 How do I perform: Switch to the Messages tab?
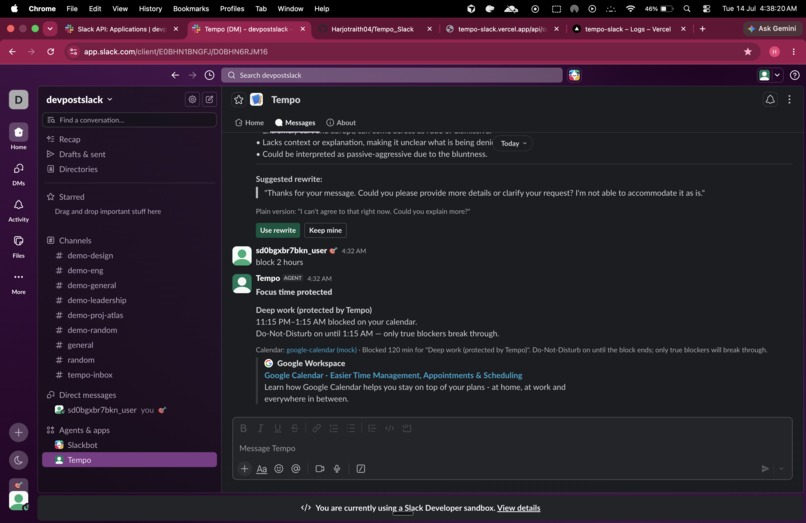[x=295, y=122]
